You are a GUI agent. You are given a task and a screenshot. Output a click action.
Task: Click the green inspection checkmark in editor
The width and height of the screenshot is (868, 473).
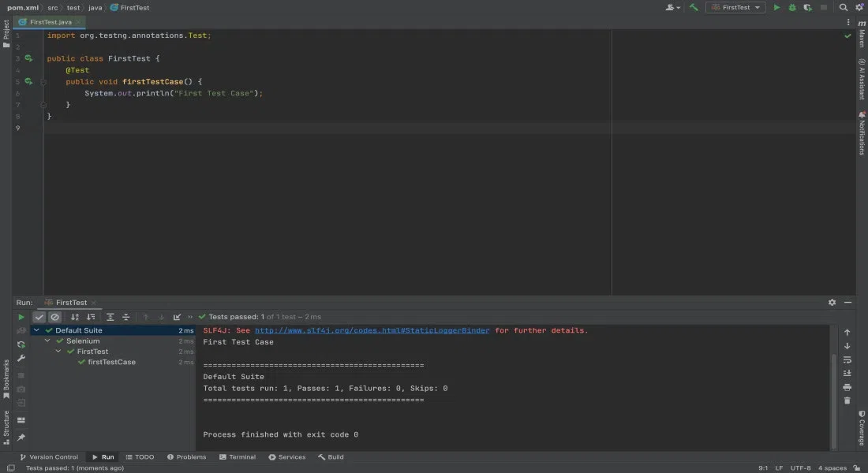(847, 35)
